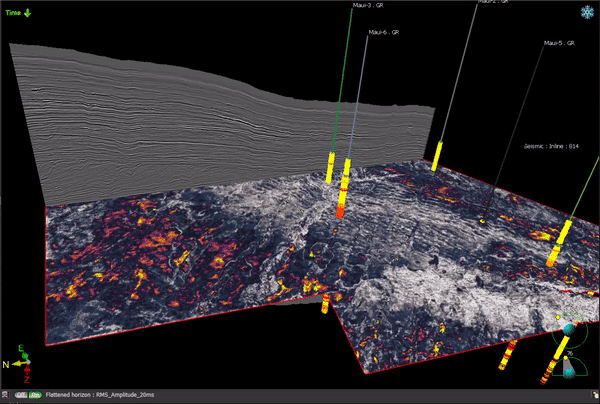Click the N-E-Z orientation axis gizmo
The width and height of the screenshot is (600, 404).
[x=18, y=363]
